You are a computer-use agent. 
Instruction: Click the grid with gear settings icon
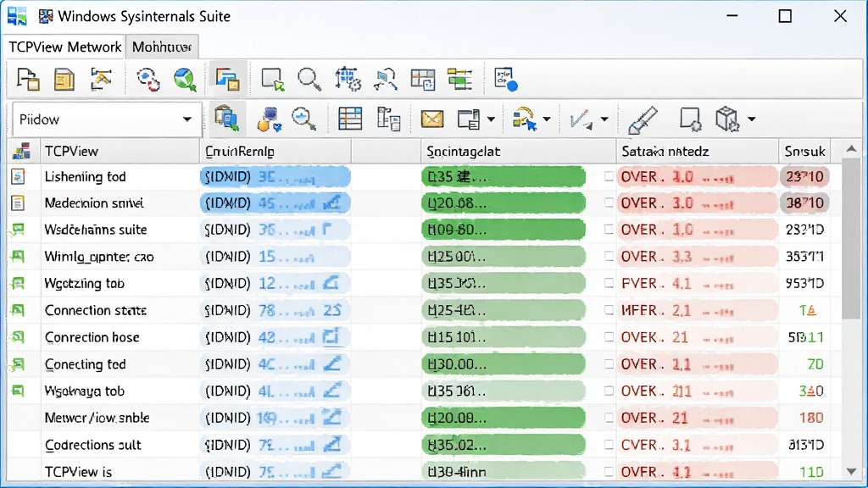pos(348,79)
